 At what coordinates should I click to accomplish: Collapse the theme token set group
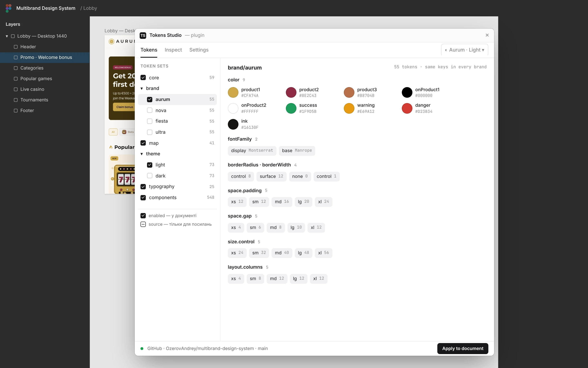(142, 154)
